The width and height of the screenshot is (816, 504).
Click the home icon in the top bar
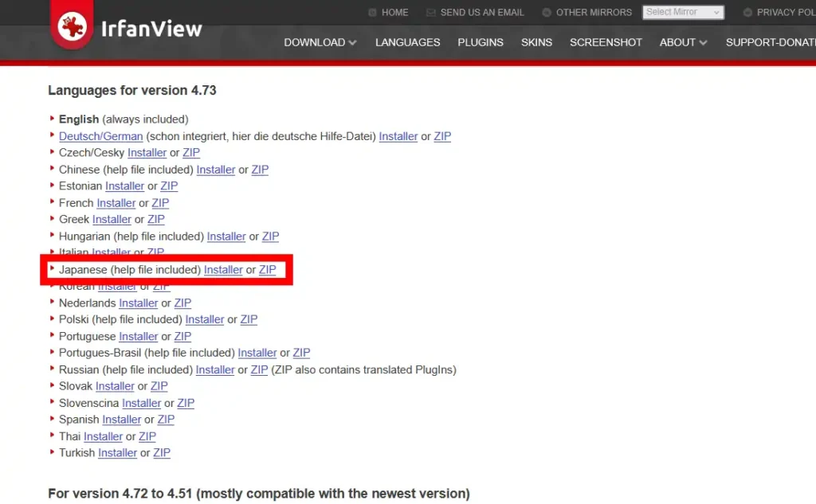tap(371, 12)
